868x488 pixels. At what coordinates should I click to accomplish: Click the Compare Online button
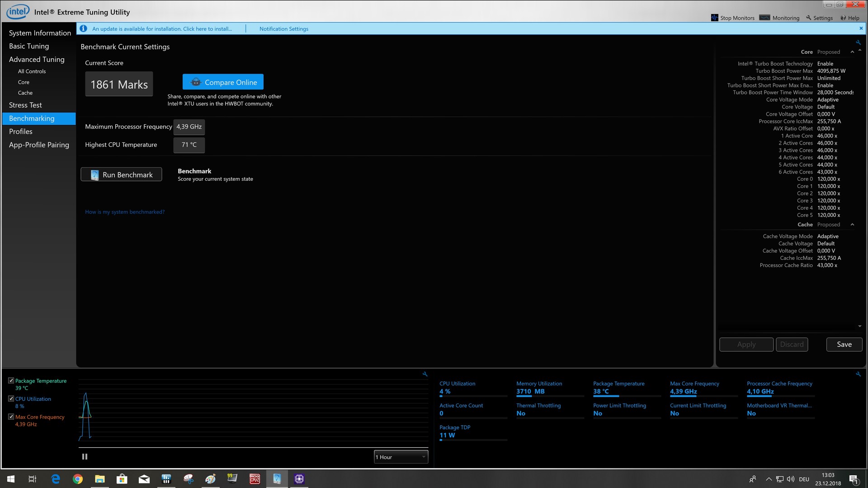pyautogui.click(x=223, y=82)
